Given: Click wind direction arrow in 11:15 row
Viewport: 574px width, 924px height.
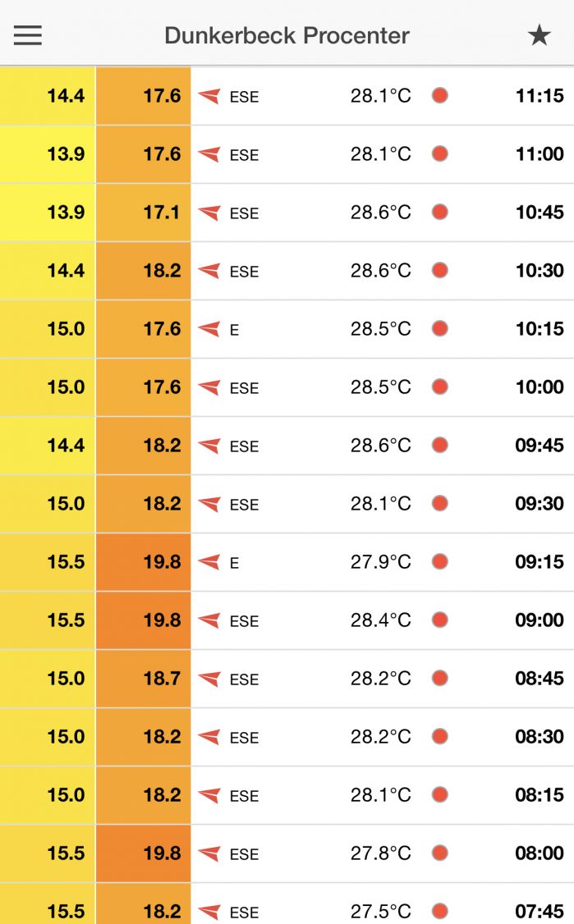Looking at the screenshot, I should pos(209,96).
